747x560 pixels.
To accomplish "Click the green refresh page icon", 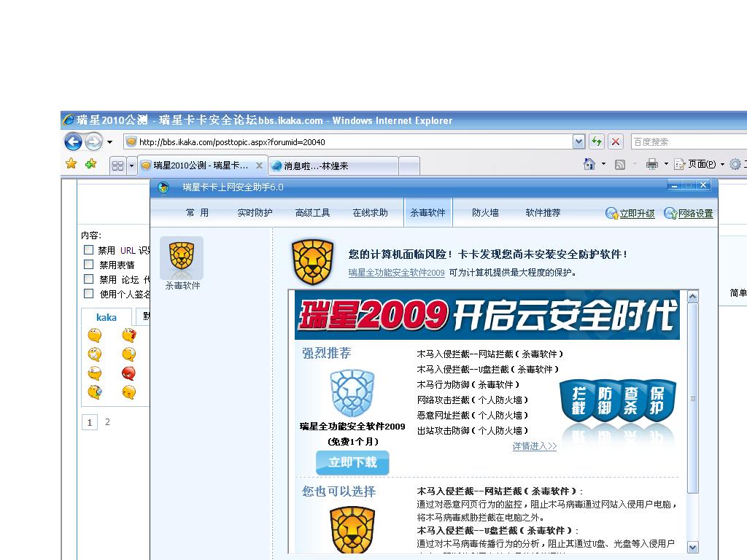I will coord(597,141).
